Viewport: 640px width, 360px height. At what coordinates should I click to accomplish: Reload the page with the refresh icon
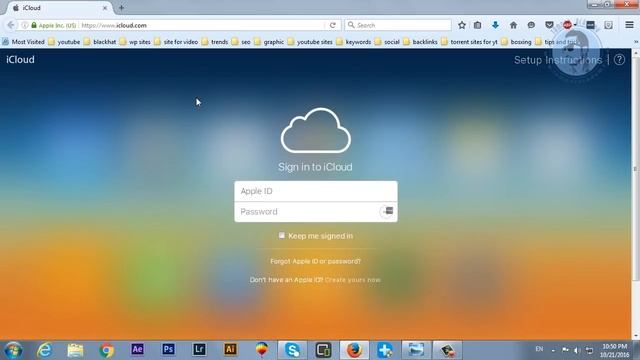tap(333, 25)
